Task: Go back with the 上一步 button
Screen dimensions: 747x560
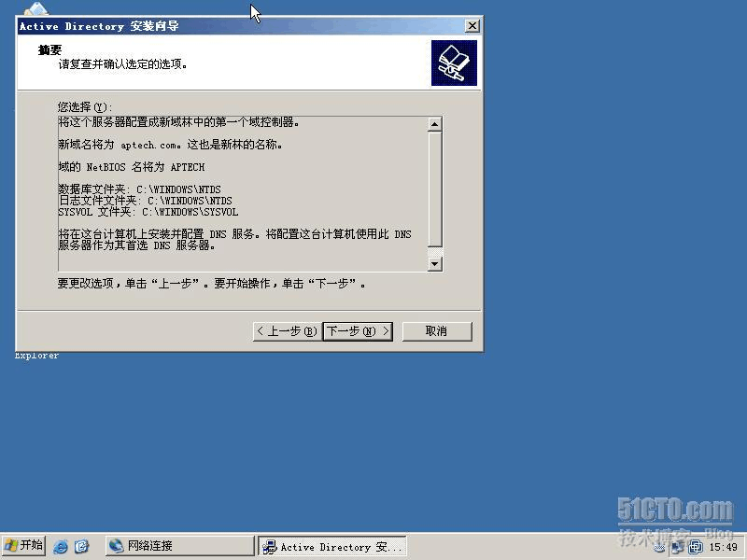Action: point(286,331)
